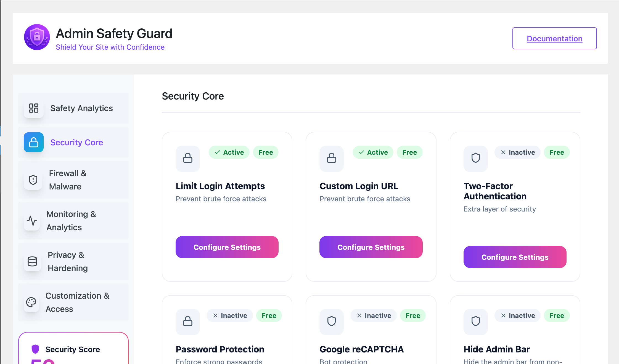Click the Two-Factor Authentication shield icon

475,158
